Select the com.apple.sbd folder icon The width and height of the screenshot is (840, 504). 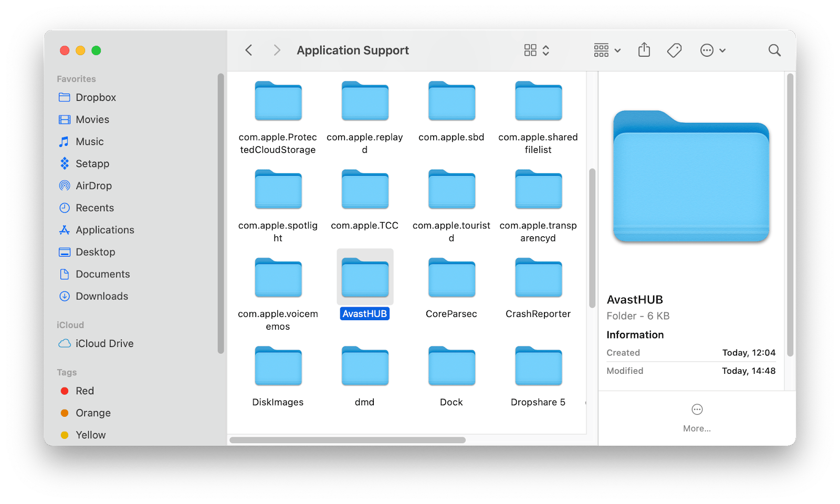(x=451, y=101)
